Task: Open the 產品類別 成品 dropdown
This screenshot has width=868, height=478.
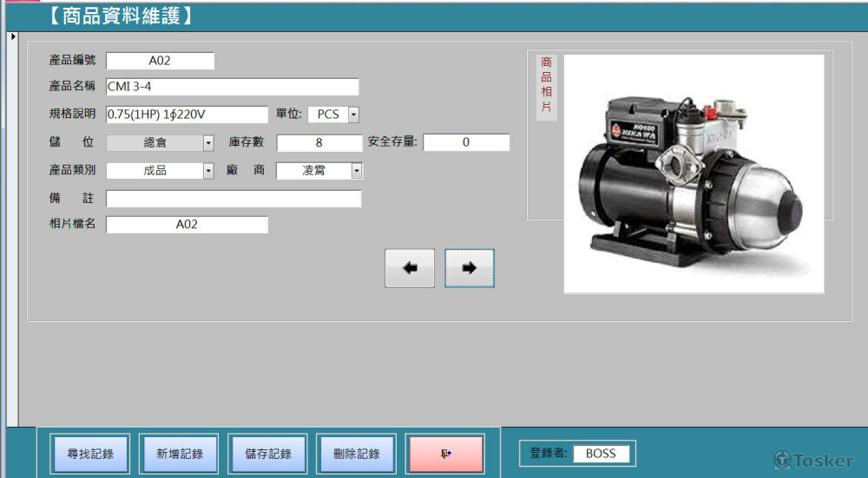Action: 208,171
